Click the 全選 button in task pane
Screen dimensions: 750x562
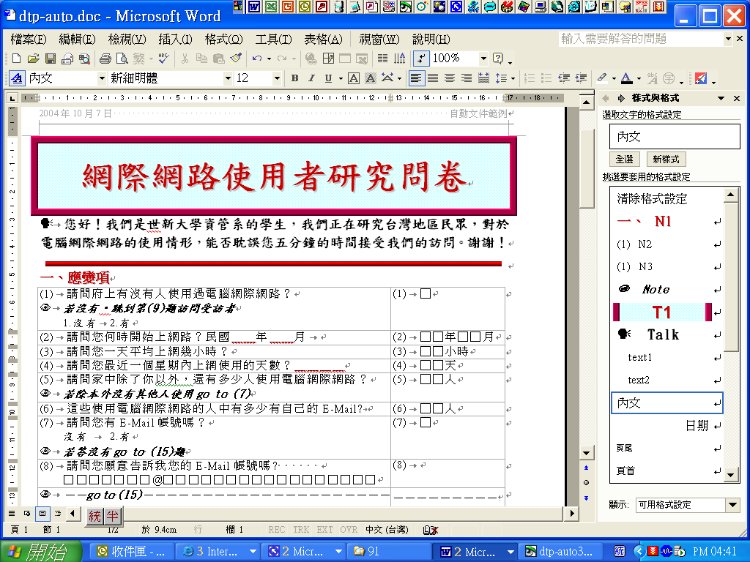coord(624,159)
